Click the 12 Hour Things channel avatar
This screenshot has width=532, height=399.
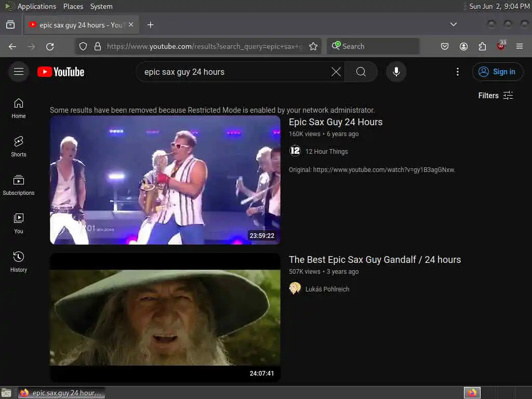tap(295, 151)
